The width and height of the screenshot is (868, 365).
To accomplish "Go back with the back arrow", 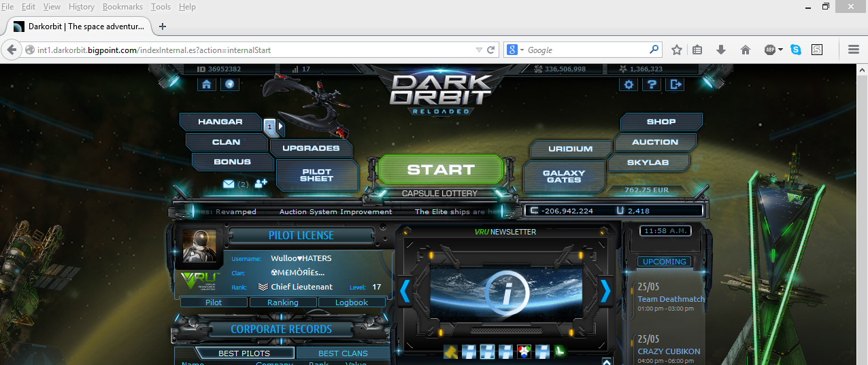I will click(11, 50).
